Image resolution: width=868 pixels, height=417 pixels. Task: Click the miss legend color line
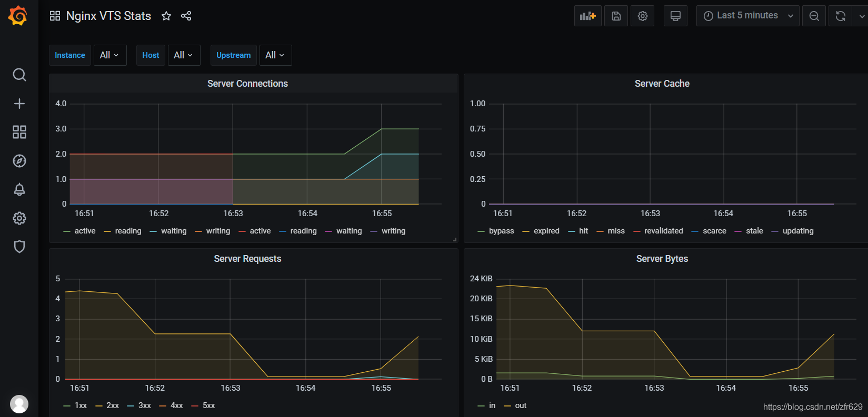pos(600,231)
